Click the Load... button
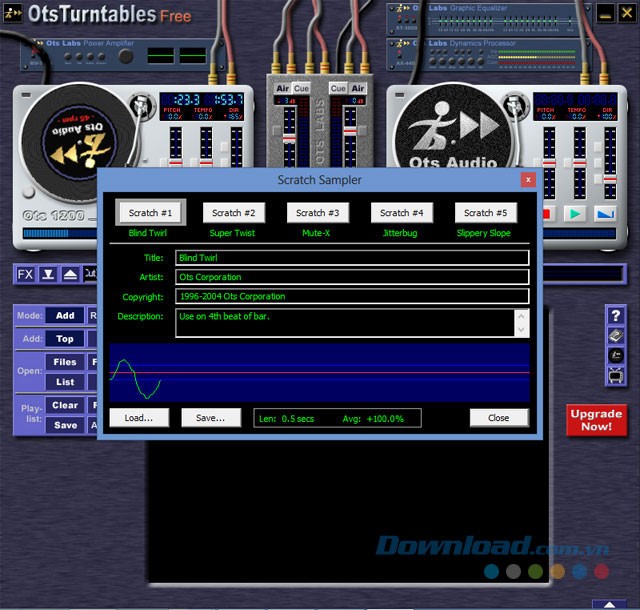640x610 pixels. tap(139, 418)
